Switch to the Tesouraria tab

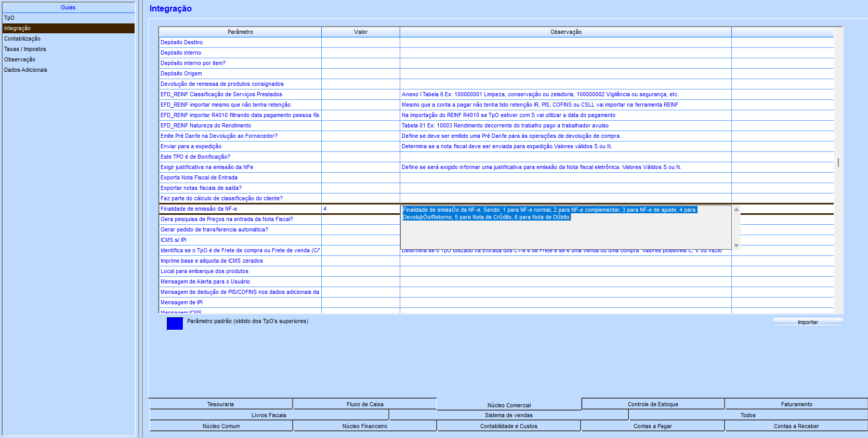[x=220, y=404]
